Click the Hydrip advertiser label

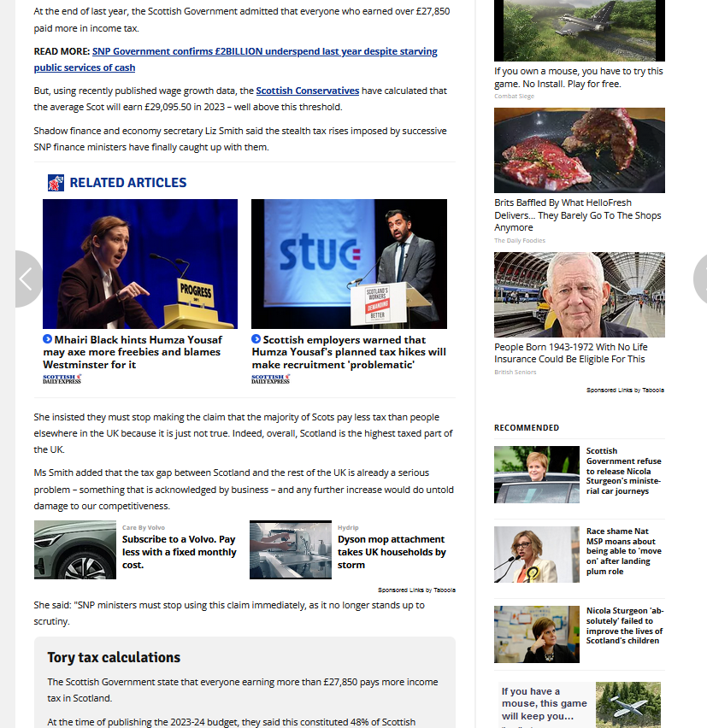pos(348,527)
